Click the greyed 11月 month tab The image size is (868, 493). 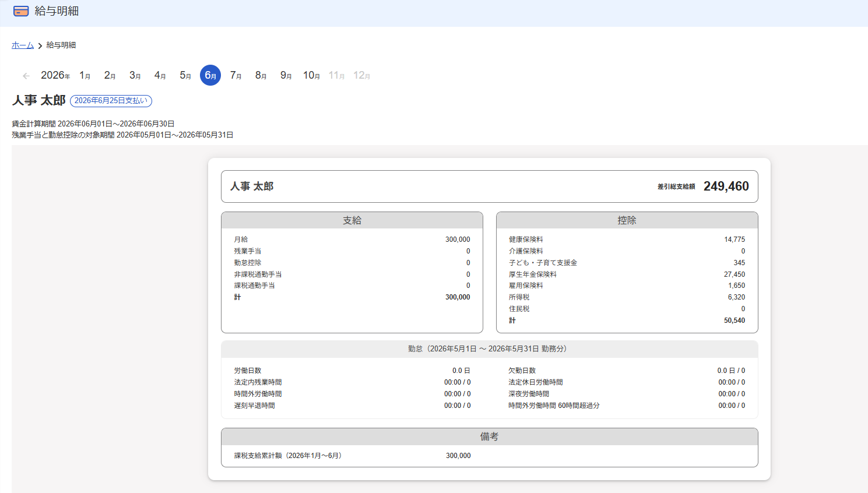point(336,75)
